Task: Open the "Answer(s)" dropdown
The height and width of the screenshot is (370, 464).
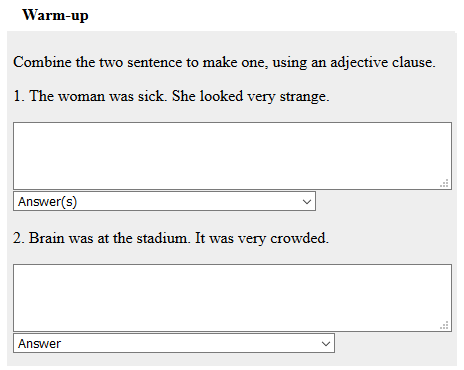Action: 164,201
